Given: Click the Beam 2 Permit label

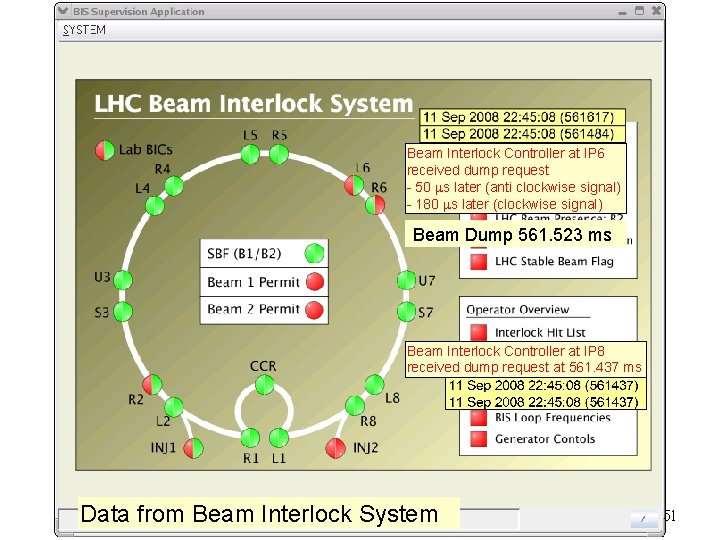Looking at the screenshot, I should (253, 309).
